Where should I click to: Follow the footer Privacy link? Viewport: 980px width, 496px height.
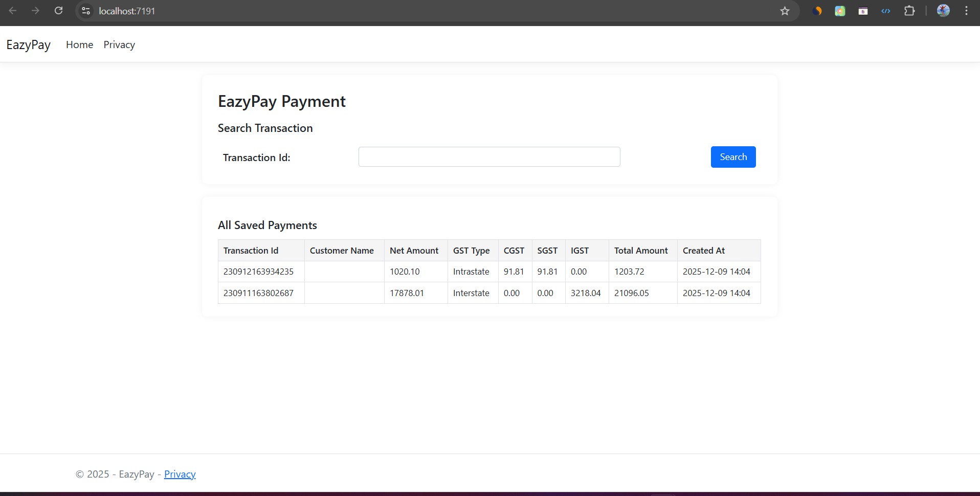(x=180, y=474)
